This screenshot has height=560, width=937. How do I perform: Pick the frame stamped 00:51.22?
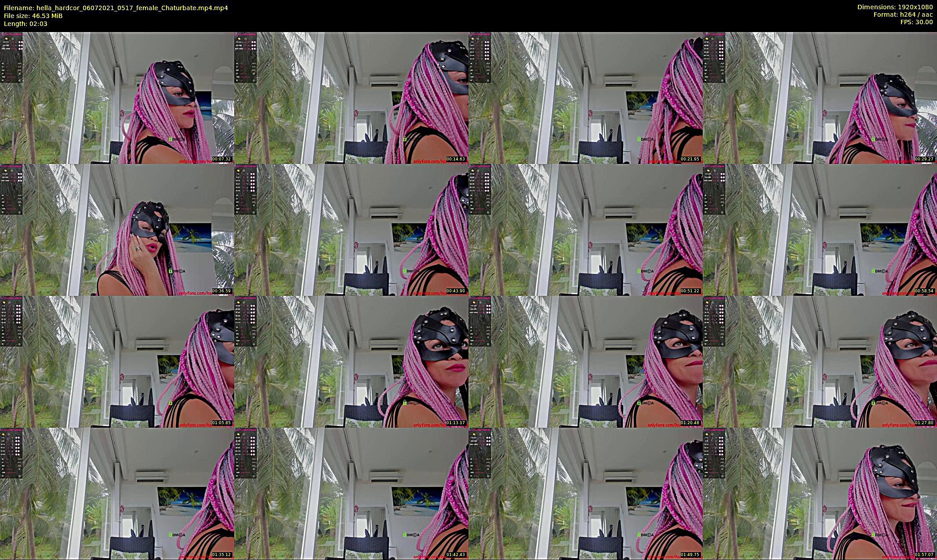tap(585, 230)
